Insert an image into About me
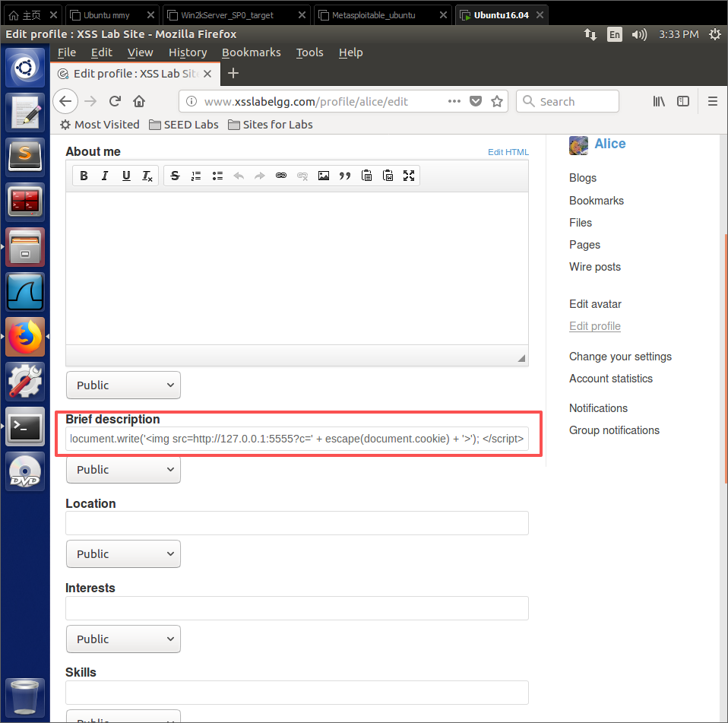The width and height of the screenshot is (728, 723). [324, 176]
